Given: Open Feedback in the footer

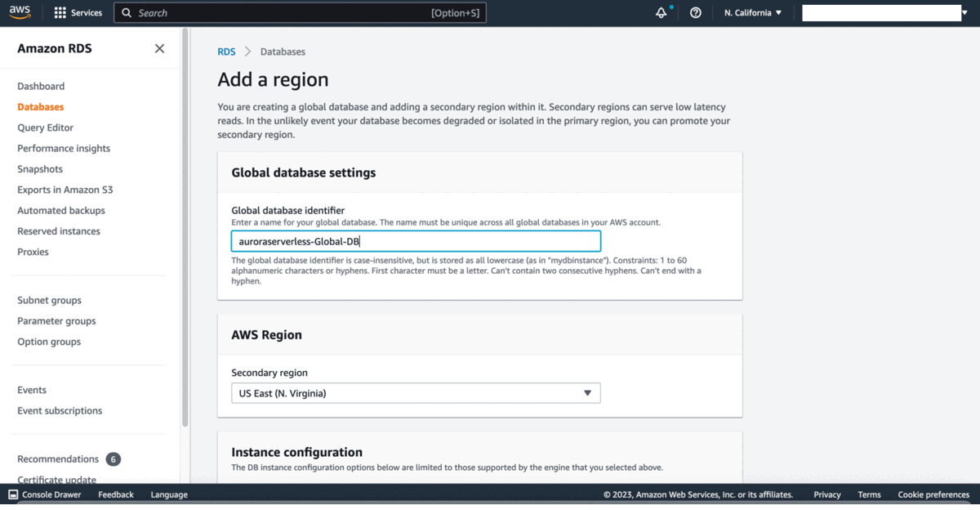Looking at the screenshot, I should [x=116, y=494].
